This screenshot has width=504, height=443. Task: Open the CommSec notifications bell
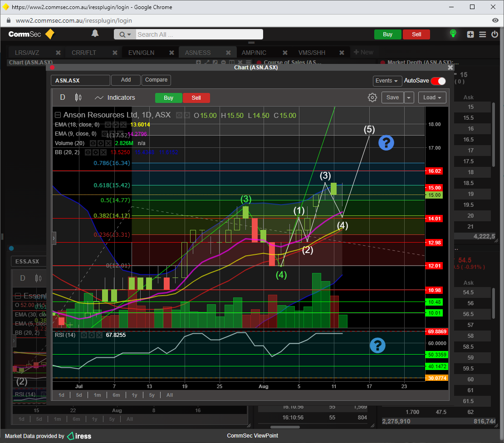click(95, 34)
